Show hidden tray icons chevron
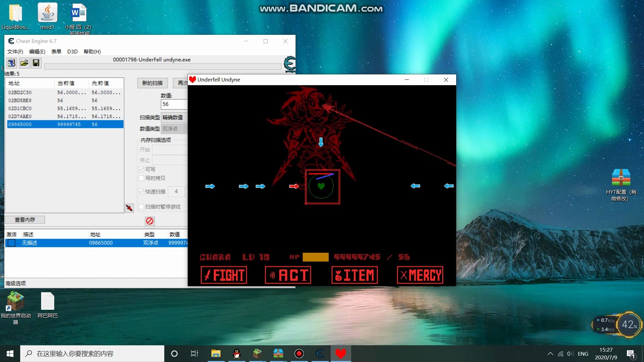This screenshot has height=362, width=644. tap(550, 354)
